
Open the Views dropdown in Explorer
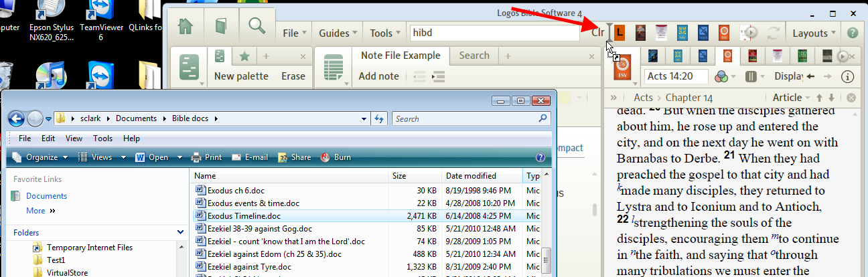point(102,157)
